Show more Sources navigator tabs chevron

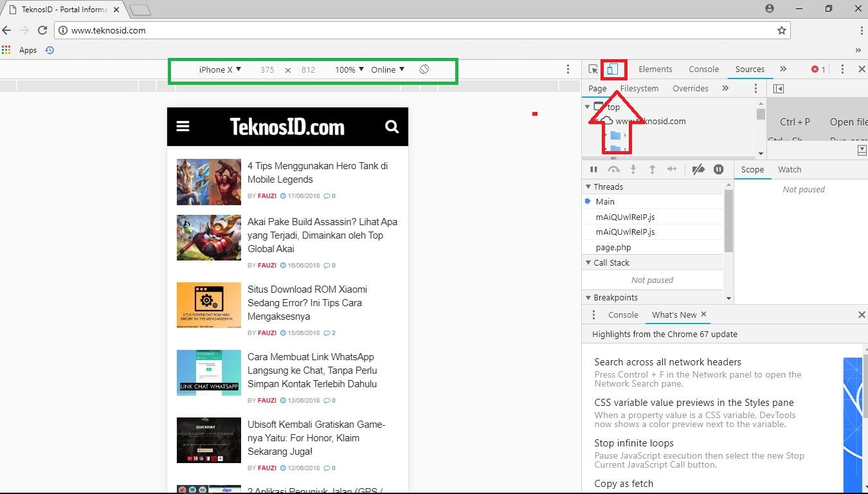(x=725, y=88)
